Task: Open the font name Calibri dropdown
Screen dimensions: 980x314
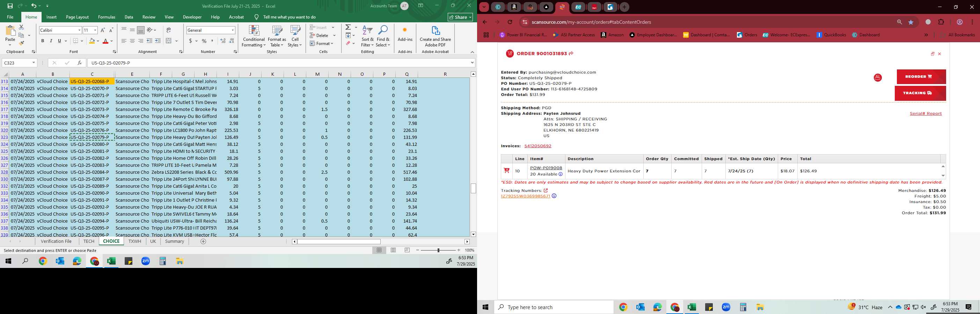Action: click(79, 30)
